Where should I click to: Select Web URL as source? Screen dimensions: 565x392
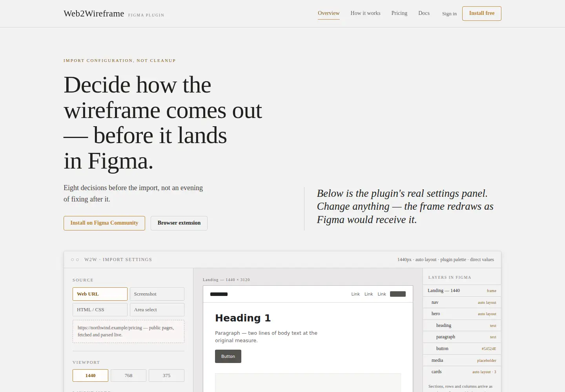100,294
